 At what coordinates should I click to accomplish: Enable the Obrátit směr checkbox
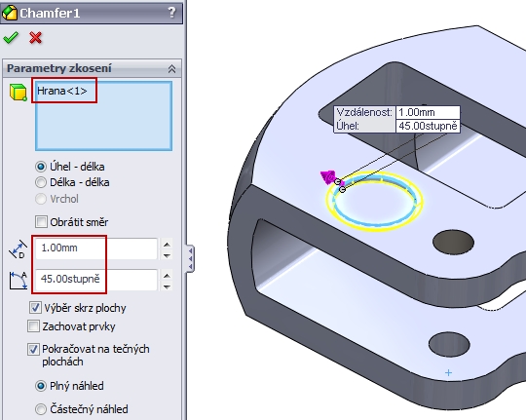41,222
